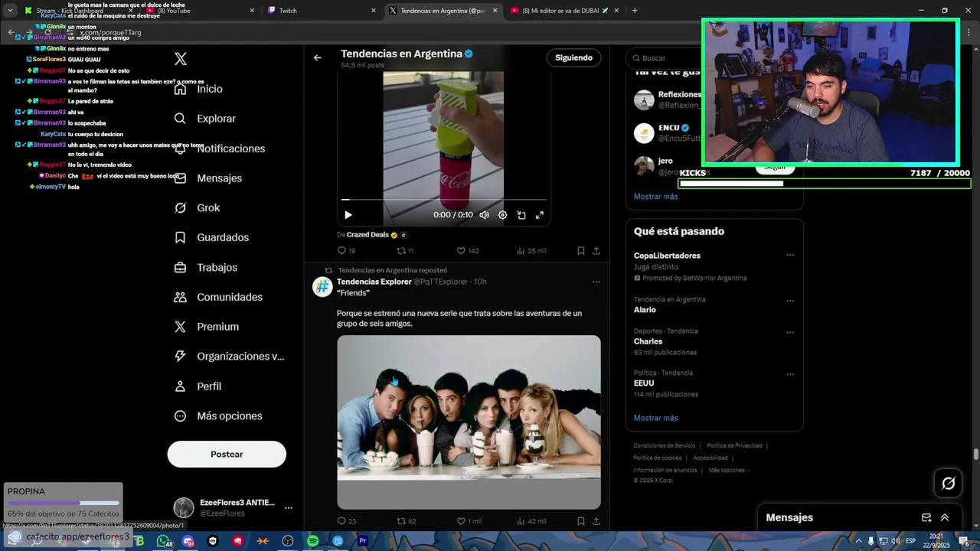
Task: Open browser tab search dropdown
Action: click(10, 11)
